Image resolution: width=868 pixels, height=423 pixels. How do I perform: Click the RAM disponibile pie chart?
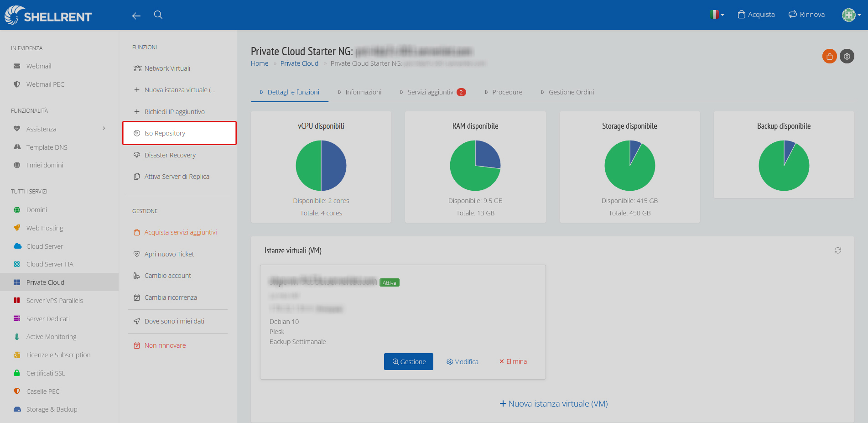[475, 166]
